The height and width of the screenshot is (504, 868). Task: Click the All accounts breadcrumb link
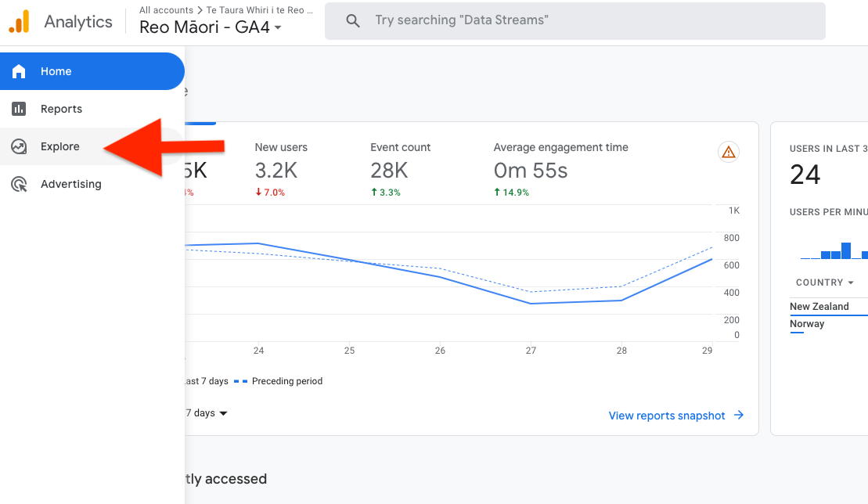166,10
